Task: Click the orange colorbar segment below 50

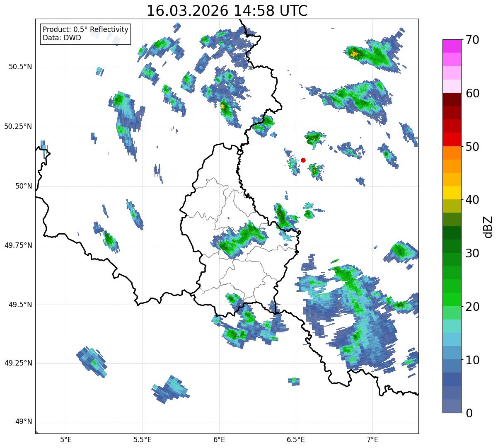Action: pos(452,153)
